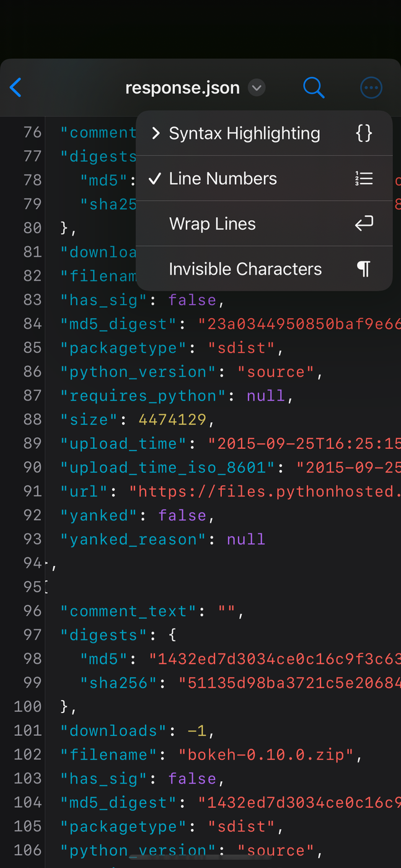The height and width of the screenshot is (868, 401).
Task: Toggle Invisible Characters display
Action: [x=245, y=269]
